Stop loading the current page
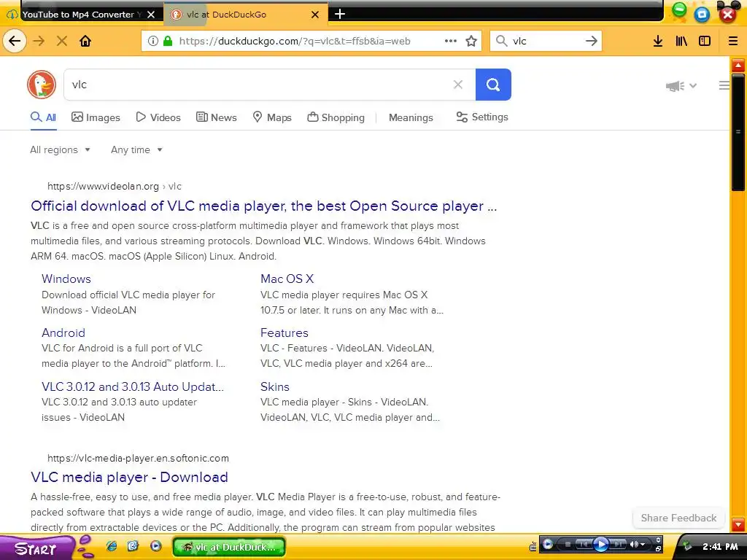Screen dimensions: 747x560 (x=61, y=41)
